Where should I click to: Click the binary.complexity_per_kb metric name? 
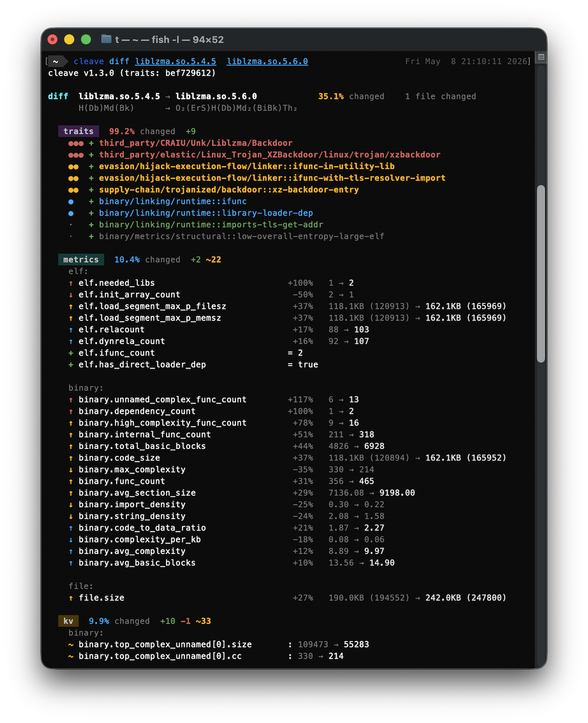point(140,540)
